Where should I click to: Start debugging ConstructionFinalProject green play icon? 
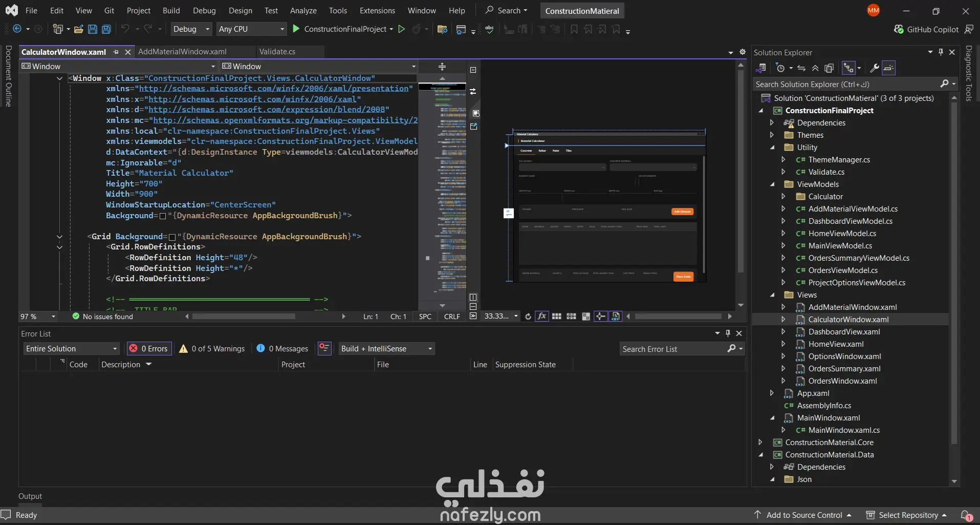(296, 29)
